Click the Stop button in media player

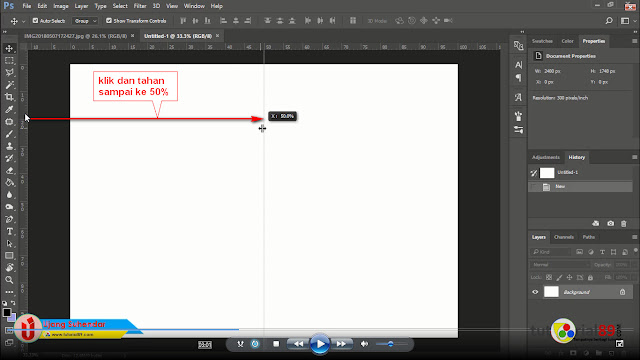[276, 344]
